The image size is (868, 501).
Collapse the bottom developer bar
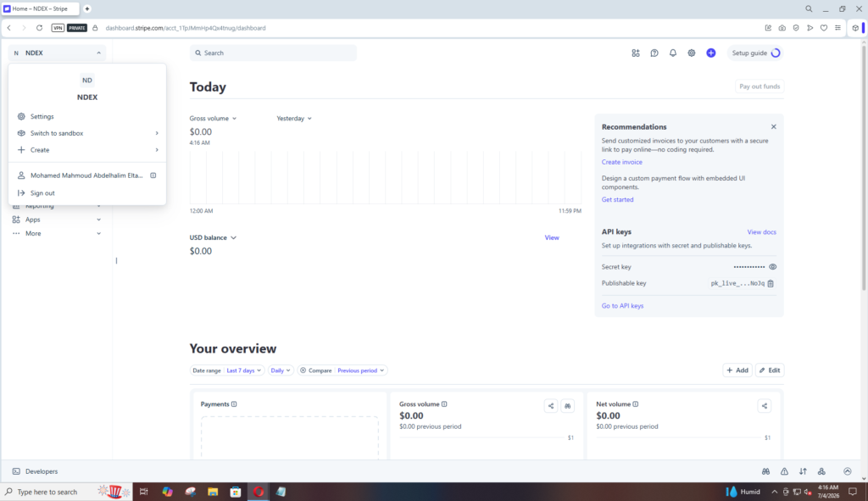pyautogui.click(x=848, y=471)
